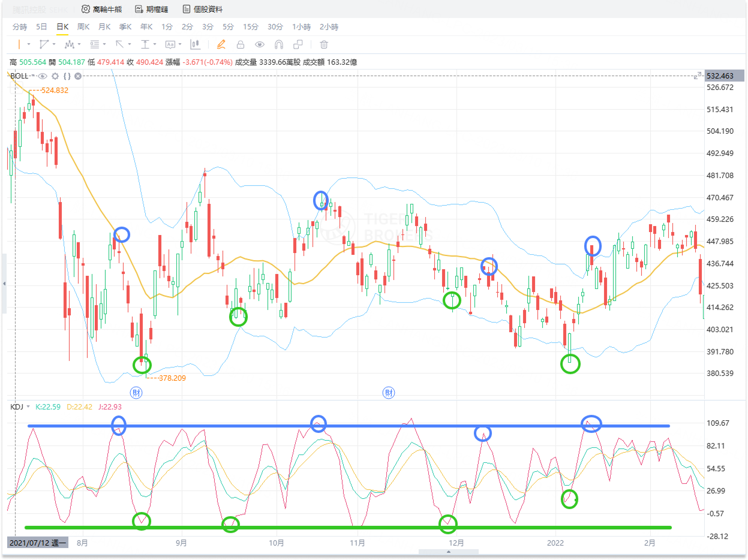
Task: Switch to the 周K weekly tab
Action: pos(83,27)
